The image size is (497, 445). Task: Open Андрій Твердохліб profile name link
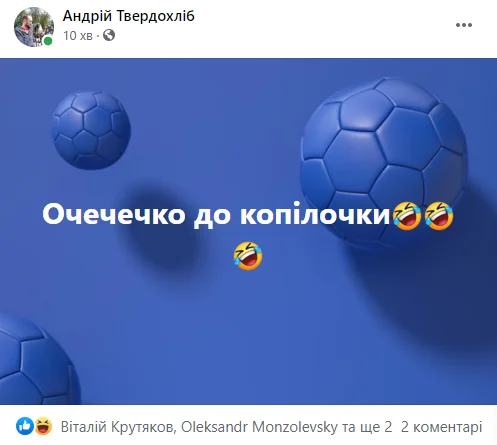click(129, 16)
